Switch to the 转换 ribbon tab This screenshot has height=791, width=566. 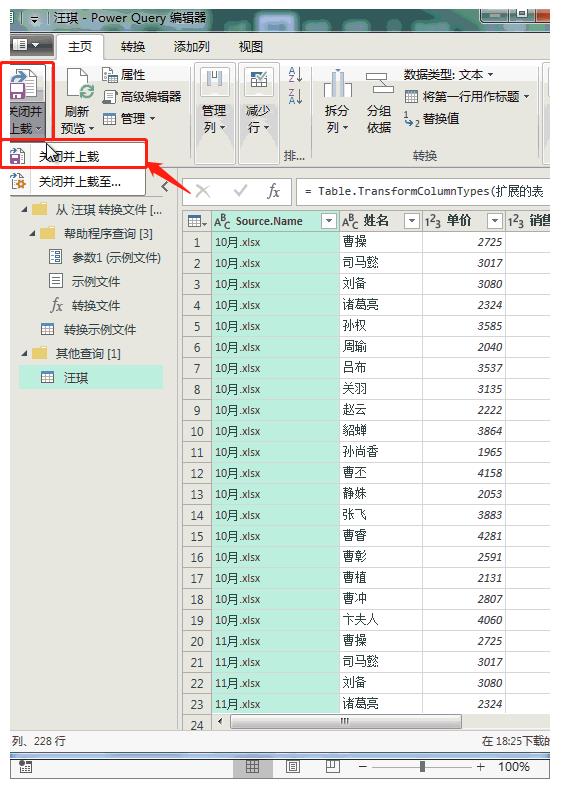tap(133, 47)
